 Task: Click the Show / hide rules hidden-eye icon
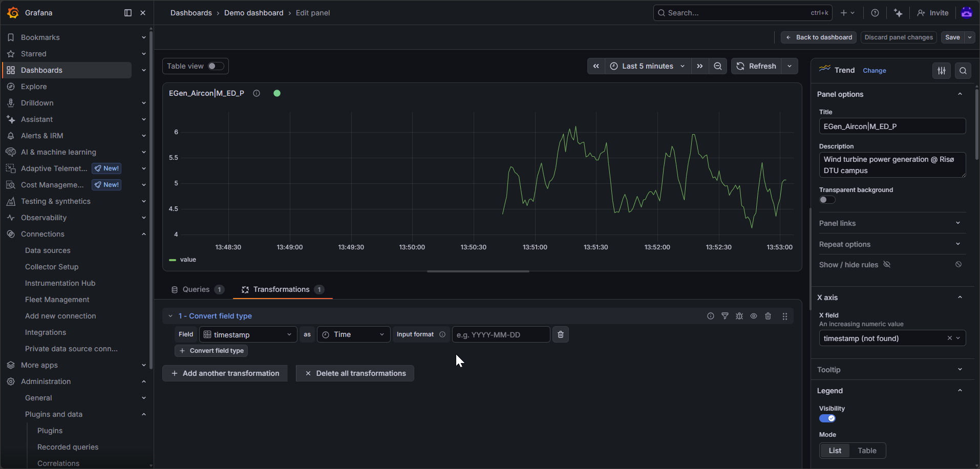tap(887, 265)
